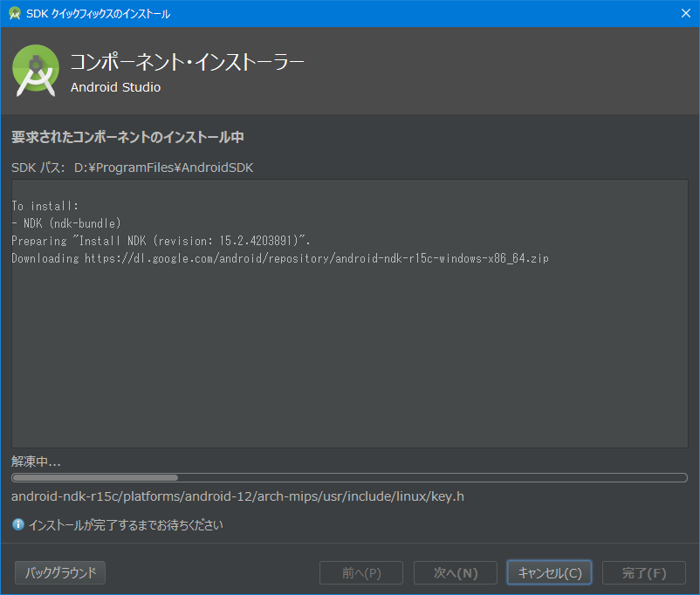700x595 pixels.
Task: Cancel installation with キャンセル(C) button
Action: pos(550,572)
